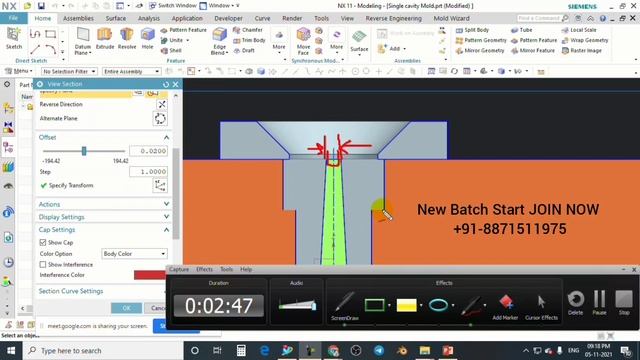Image resolution: width=640 pixels, height=360 pixels.
Task: Create a Hole feature
Action: (x=147, y=39)
